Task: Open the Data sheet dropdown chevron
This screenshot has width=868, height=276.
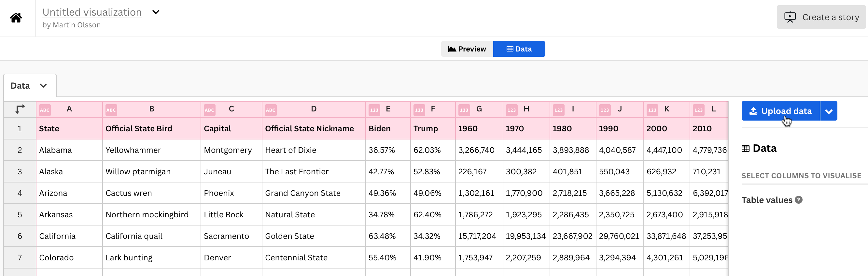Action: click(43, 86)
